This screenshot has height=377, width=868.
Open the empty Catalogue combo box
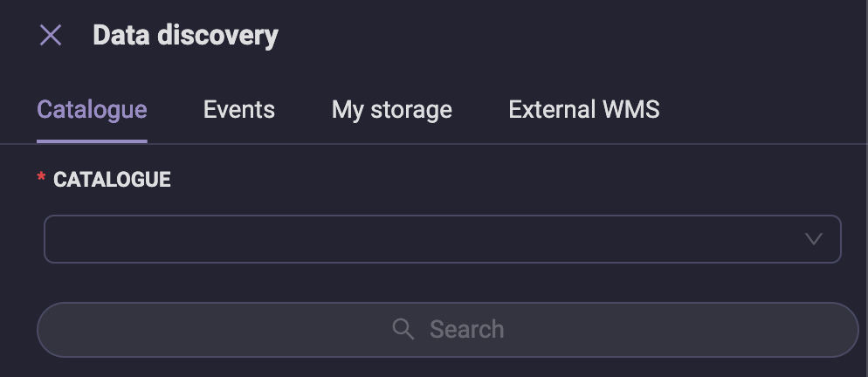coord(443,239)
